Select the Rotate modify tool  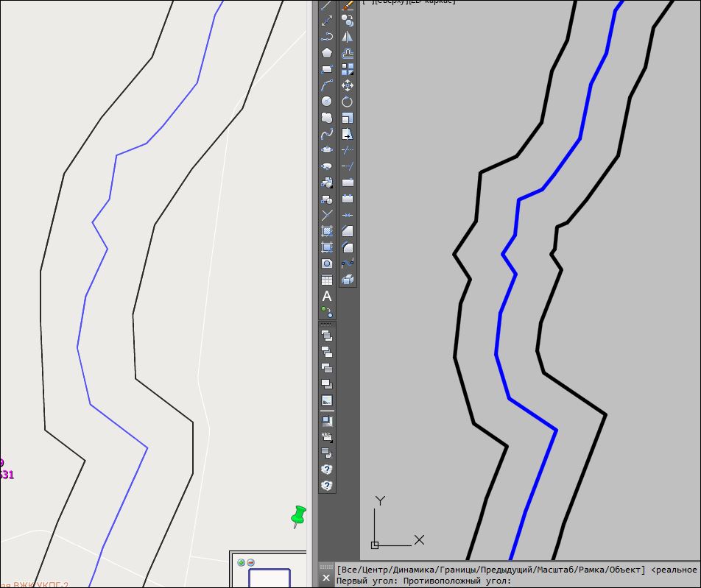[348, 102]
